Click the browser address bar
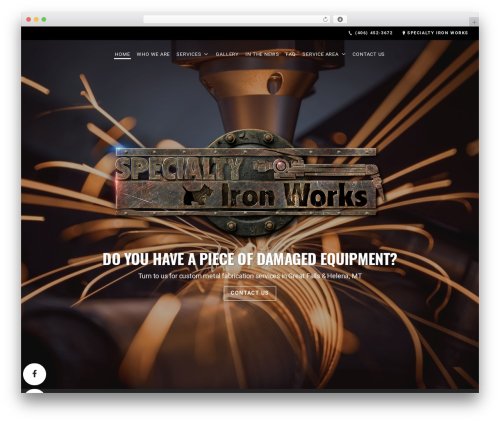 pos(237,20)
